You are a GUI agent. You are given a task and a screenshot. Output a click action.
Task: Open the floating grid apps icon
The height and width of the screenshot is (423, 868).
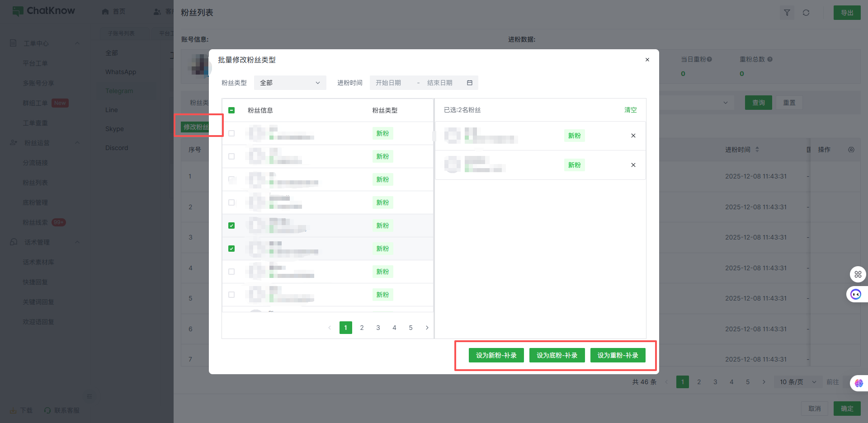click(x=858, y=274)
